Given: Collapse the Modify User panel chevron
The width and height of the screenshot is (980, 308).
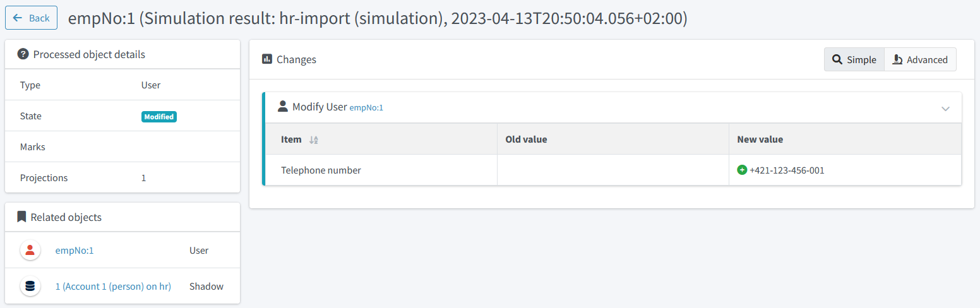Looking at the screenshot, I should [945, 109].
